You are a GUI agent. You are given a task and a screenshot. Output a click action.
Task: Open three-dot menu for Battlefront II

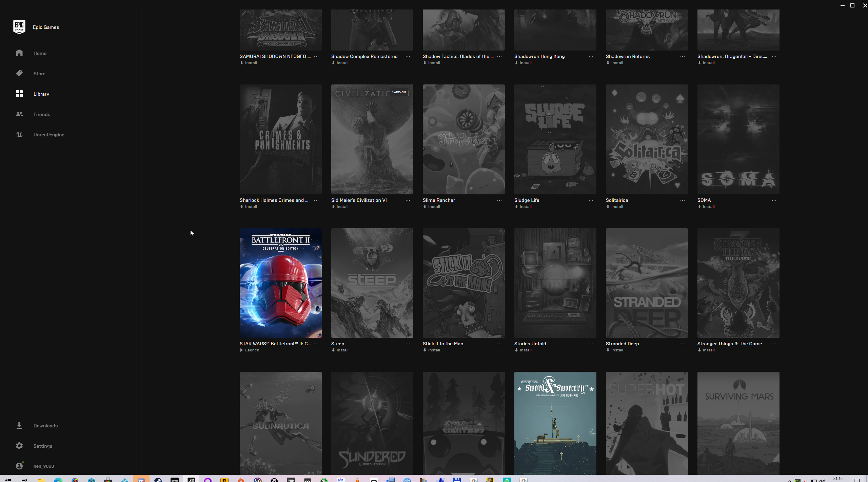(x=316, y=344)
